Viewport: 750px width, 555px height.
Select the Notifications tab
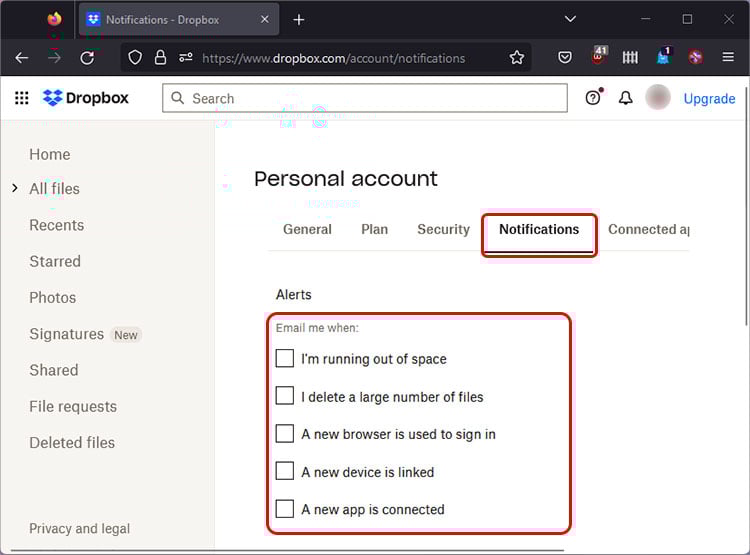coord(539,229)
